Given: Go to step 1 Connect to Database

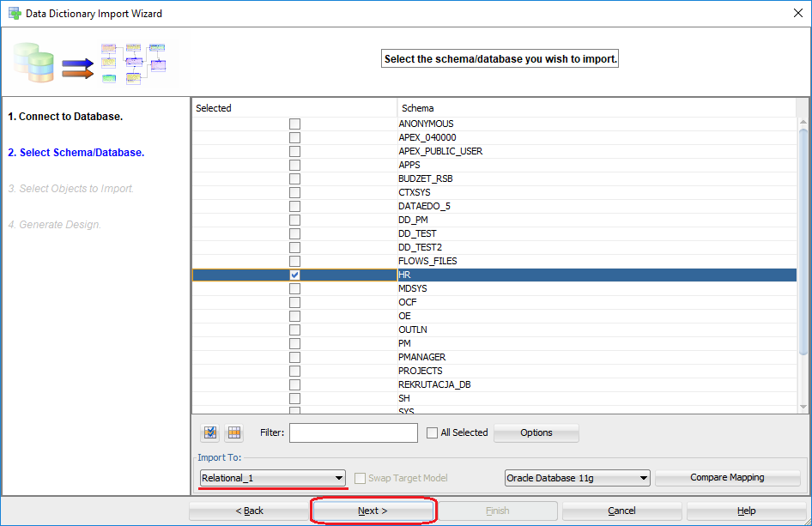Looking at the screenshot, I should pos(65,116).
